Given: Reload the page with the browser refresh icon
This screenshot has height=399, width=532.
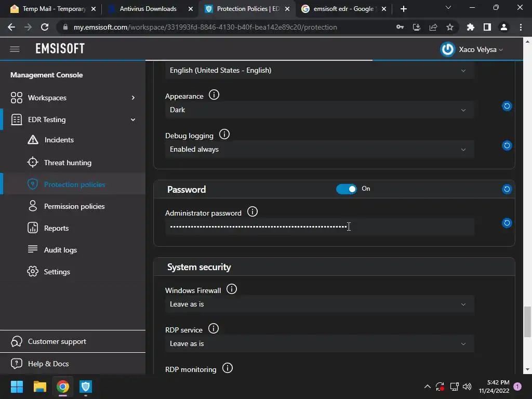Looking at the screenshot, I should [x=45, y=27].
